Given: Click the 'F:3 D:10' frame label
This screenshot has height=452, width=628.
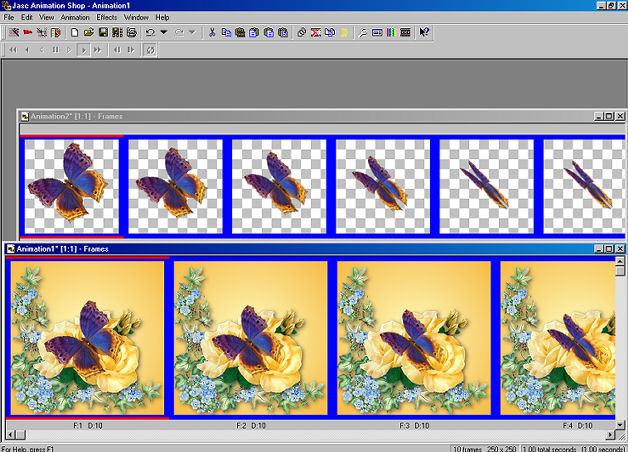Looking at the screenshot, I should pyautogui.click(x=414, y=426).
